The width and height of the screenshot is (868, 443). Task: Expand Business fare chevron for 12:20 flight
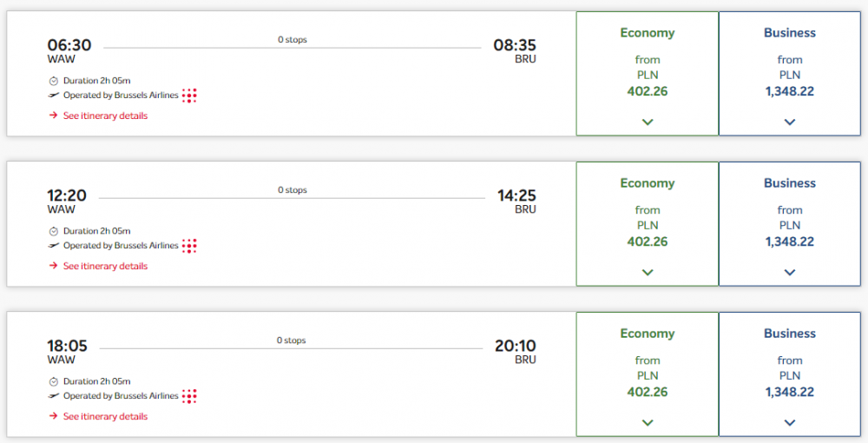click(x=790, y=273)
